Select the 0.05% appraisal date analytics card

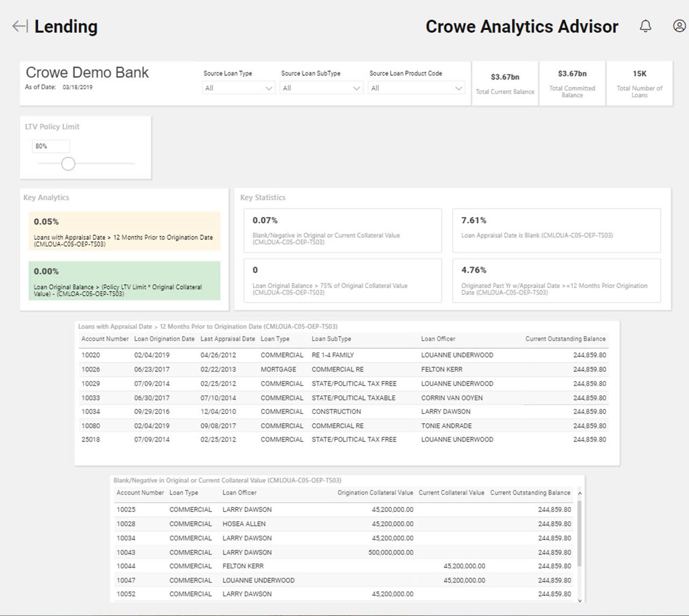pos(124,231)
